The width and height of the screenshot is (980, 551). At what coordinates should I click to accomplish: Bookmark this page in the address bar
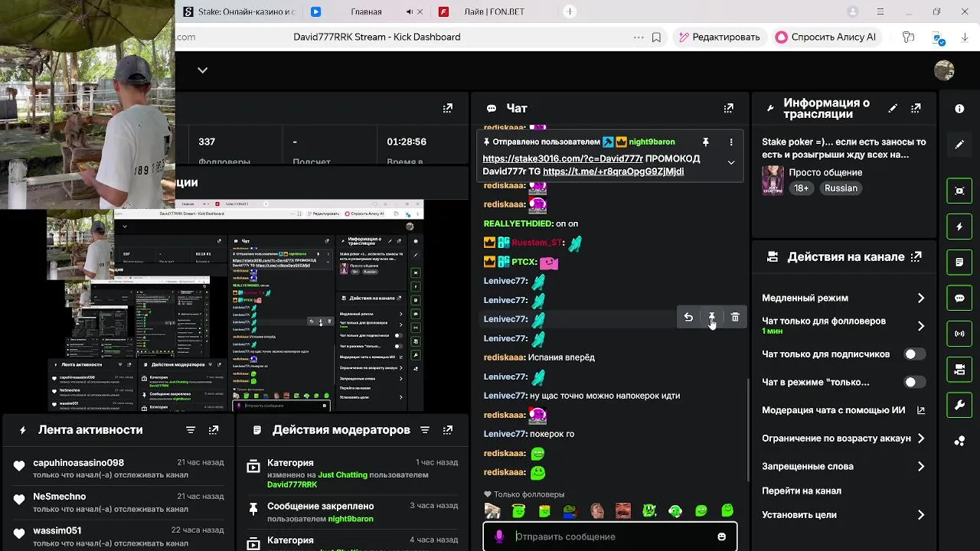[656, 37]
